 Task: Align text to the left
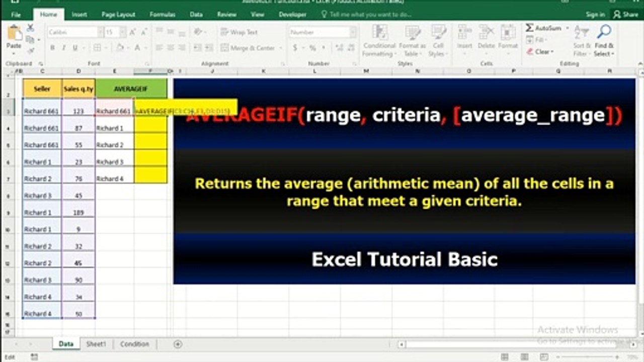point(158,48)
